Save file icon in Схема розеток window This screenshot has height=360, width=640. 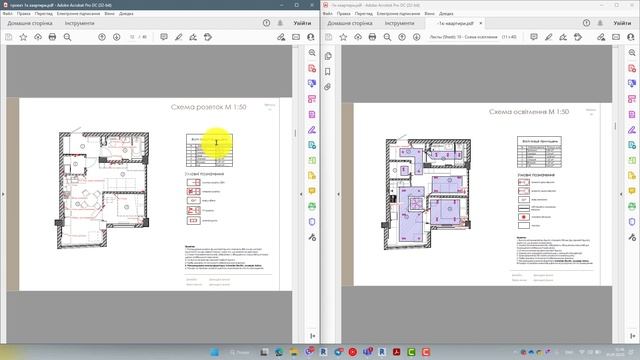pos(9,37)
